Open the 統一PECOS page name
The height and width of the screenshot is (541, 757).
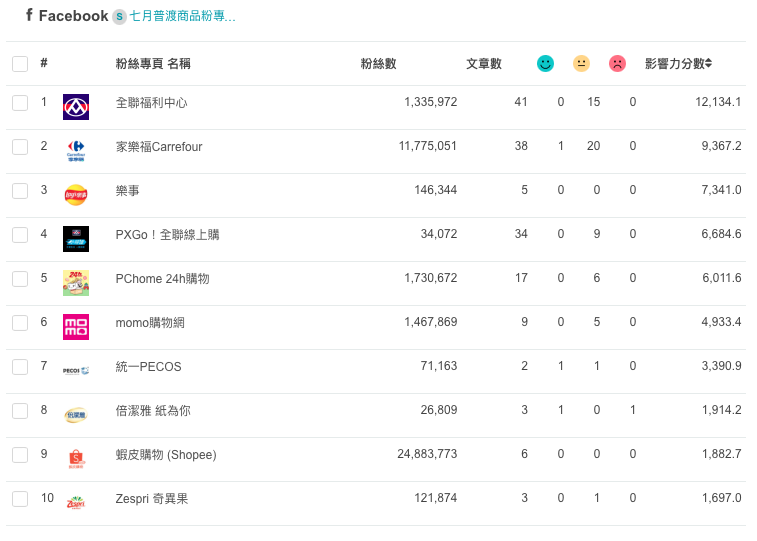(148, 367)
